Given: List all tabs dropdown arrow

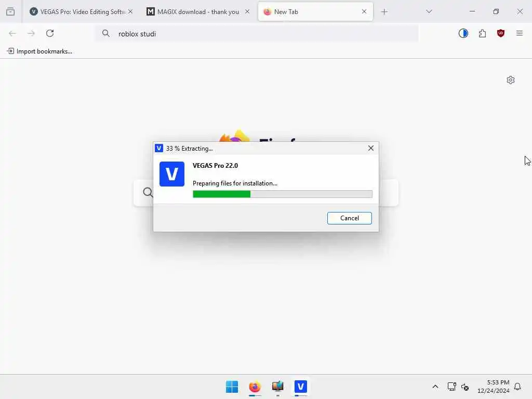Looking at the screenshot, I should click(429, 12).
